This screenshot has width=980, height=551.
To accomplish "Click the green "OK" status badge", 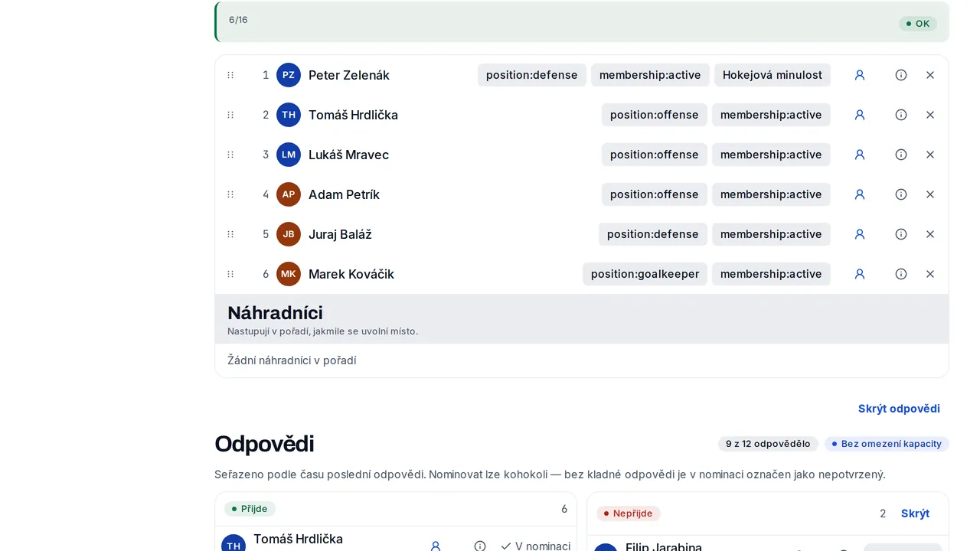I will tap(918, 24).
